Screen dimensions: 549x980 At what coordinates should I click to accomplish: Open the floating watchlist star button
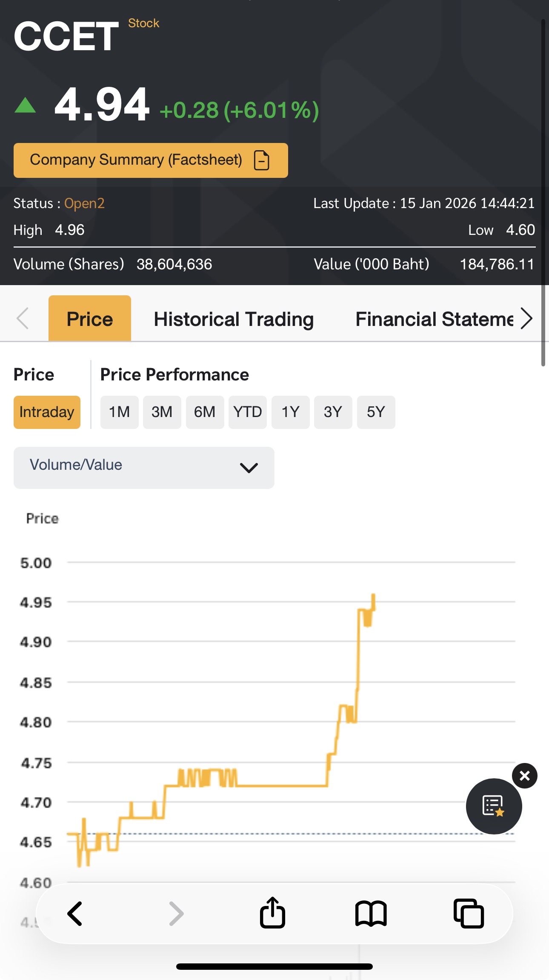pos(494,806)
